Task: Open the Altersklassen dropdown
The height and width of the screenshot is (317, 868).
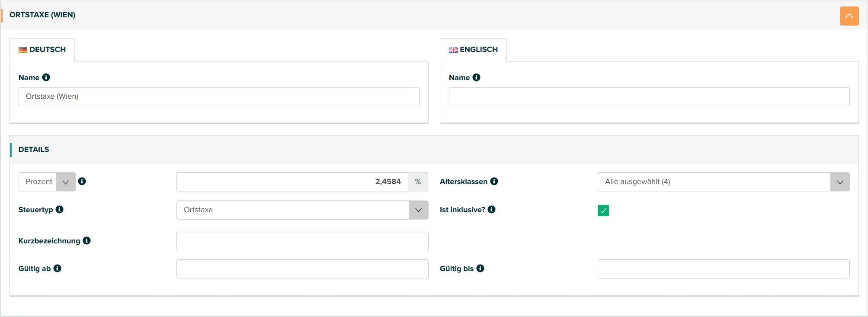Action: point(724,182)
